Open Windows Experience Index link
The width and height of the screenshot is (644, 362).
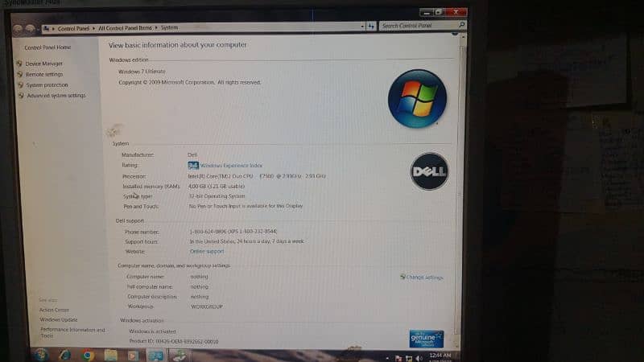click(x=231, y=166)
